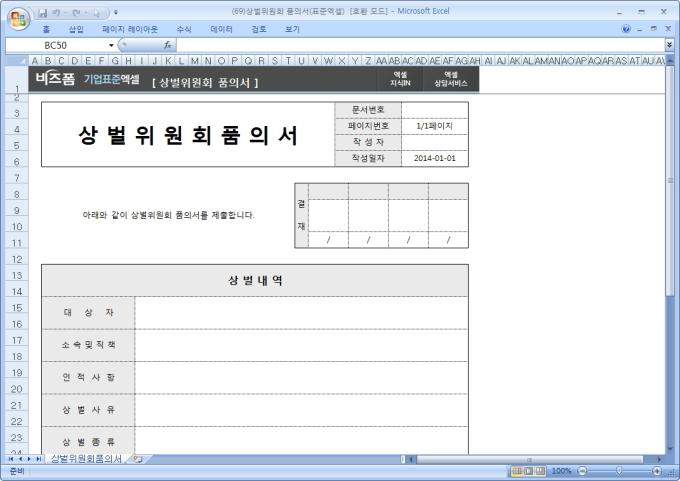Open the 수식 ribbon tab
This screenshot has width=680, height=481.
[x=184, y=29]
